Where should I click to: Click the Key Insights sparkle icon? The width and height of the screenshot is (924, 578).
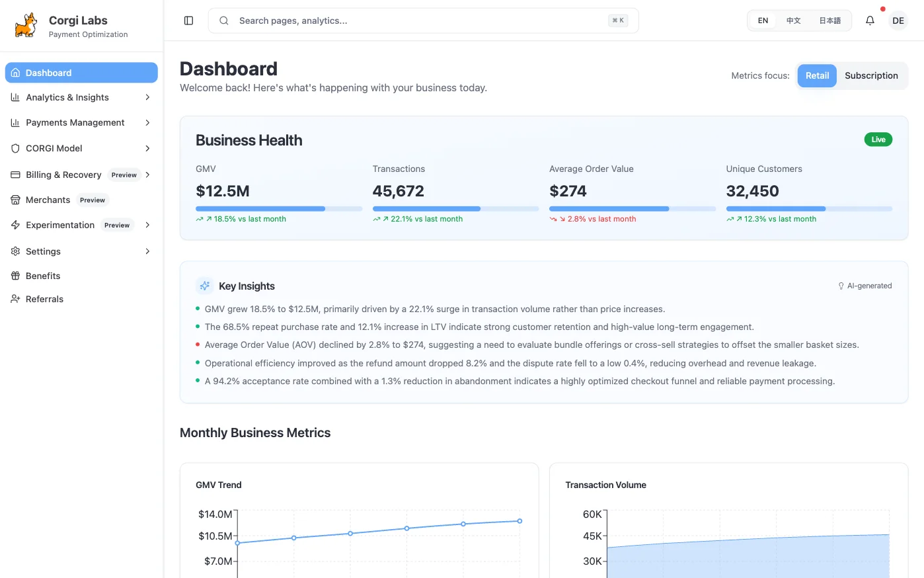tap(205, 286)
